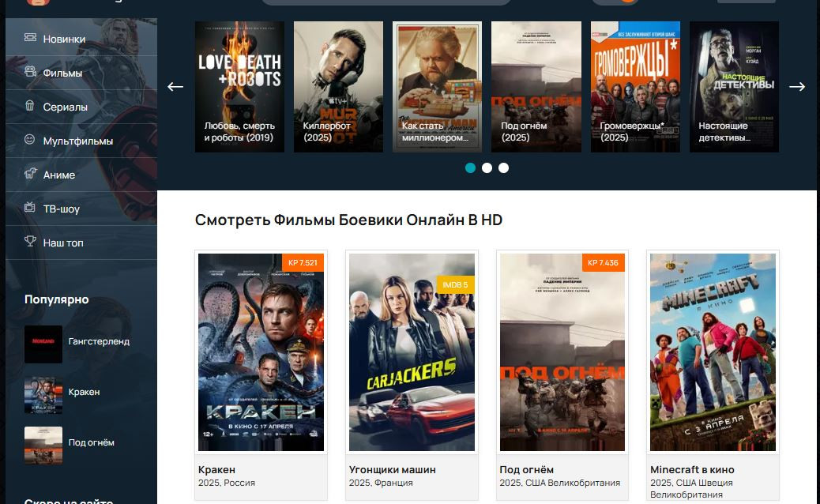Open Под огнём (2025) carousel poster
Viewport: 820px width, 504px height.
[x=536, y=87]
